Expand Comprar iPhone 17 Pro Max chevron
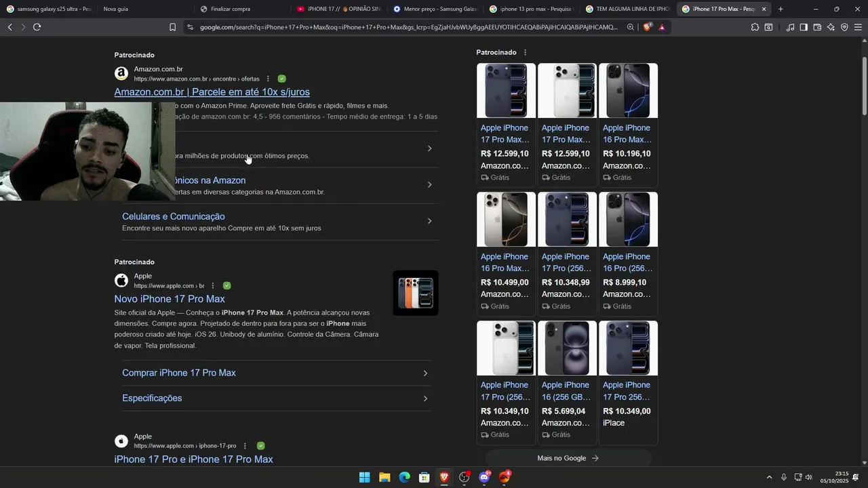This screenshot has height=488, width=868. [x=425, y=373]
